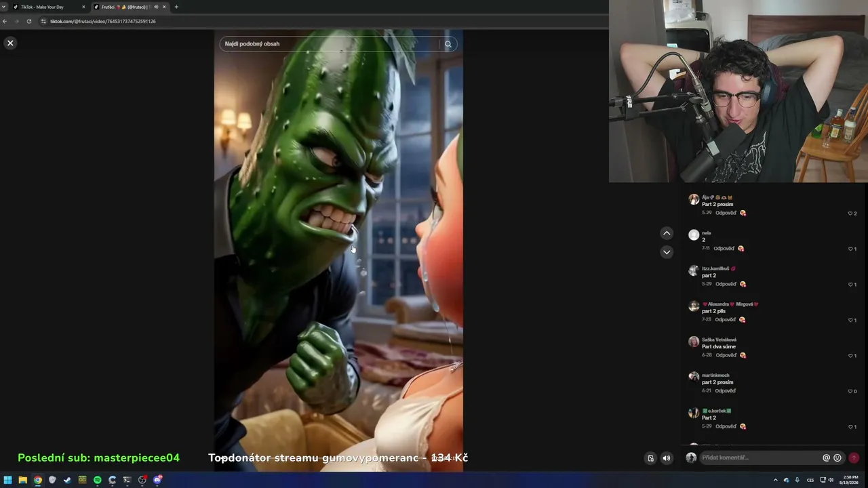Image resolution: width=868 pixels, height=488 pixels.
Task: Click the search magnifier icon above the video
Action: click(x=448, y=44)
